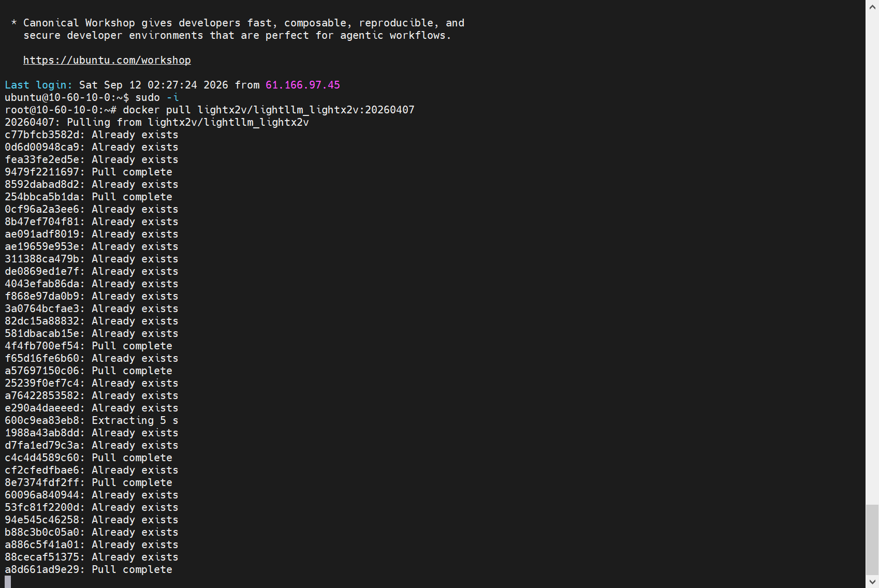This screenshot has width=879, height=588.
Task: Click 'Already exists' beside 88cecaf51375
Action: click(x=135, y=557)
